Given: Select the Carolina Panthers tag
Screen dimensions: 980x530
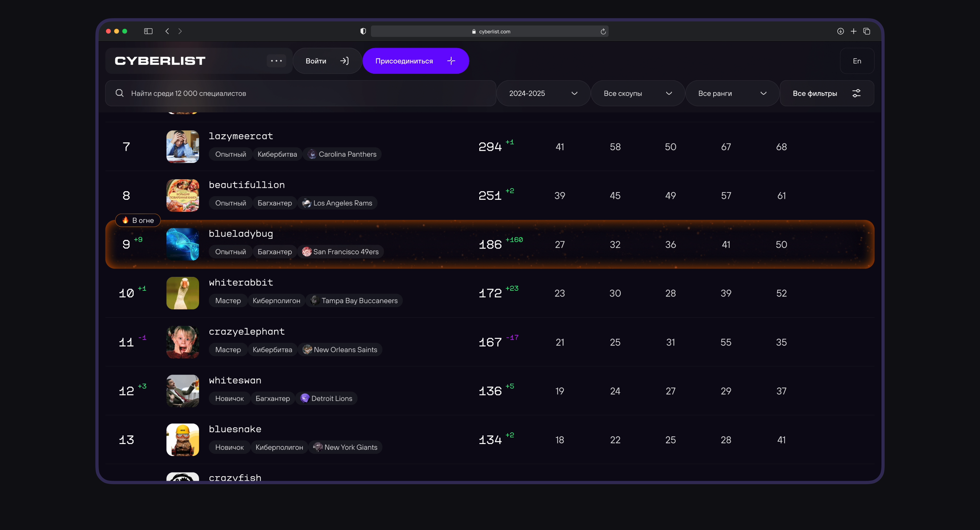Looking at the screenshot, I should 342,154.
